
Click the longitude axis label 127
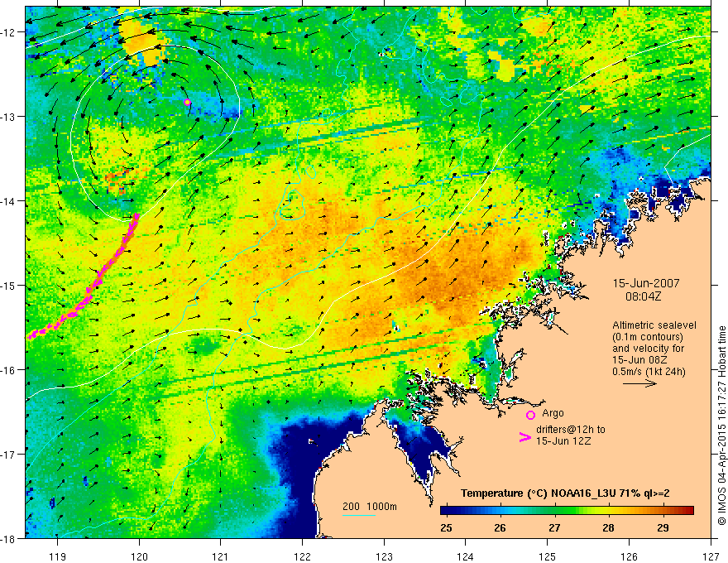pos(711,556)
